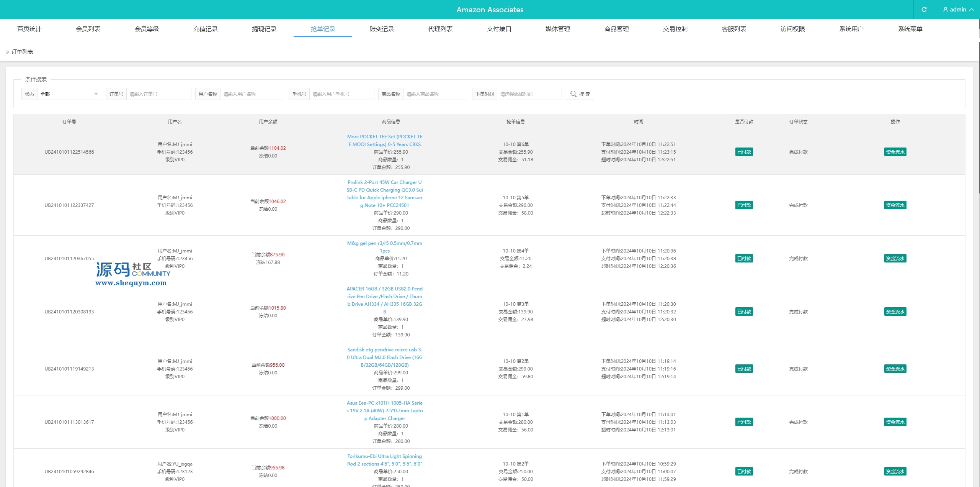980x487 pixels.
Task: Click 资金流水 for order UB2410101120367055
Action: tap(895, 259)
